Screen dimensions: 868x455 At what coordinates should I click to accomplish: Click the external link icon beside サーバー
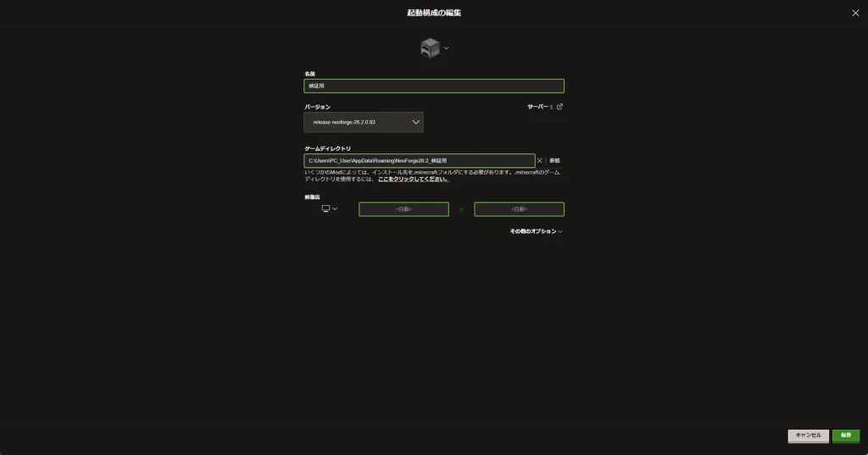tap(559, 107)
